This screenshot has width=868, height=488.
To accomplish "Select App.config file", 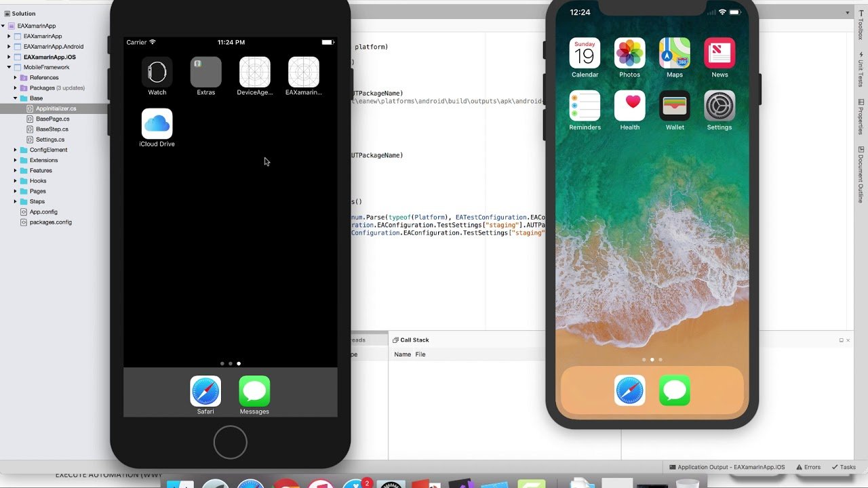I will coord(43,211).
